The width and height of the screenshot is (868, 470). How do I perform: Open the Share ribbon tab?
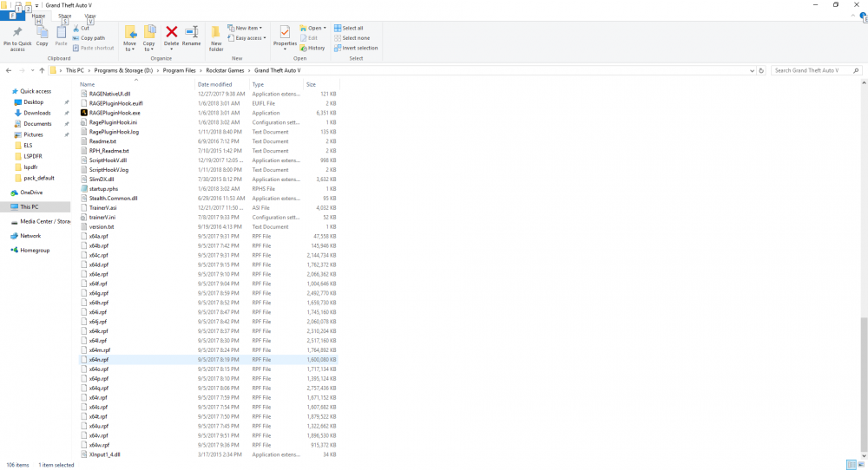(x=65, y=16)
